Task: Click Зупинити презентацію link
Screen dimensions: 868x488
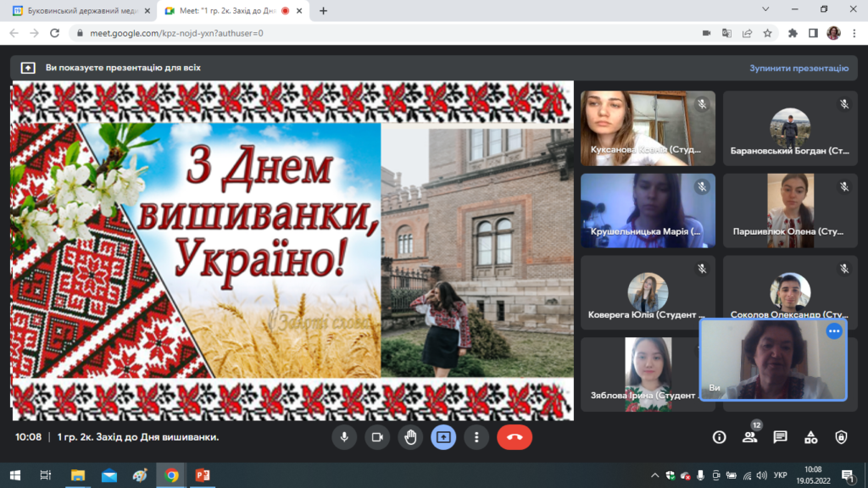Action: click(x=798, y=68)
